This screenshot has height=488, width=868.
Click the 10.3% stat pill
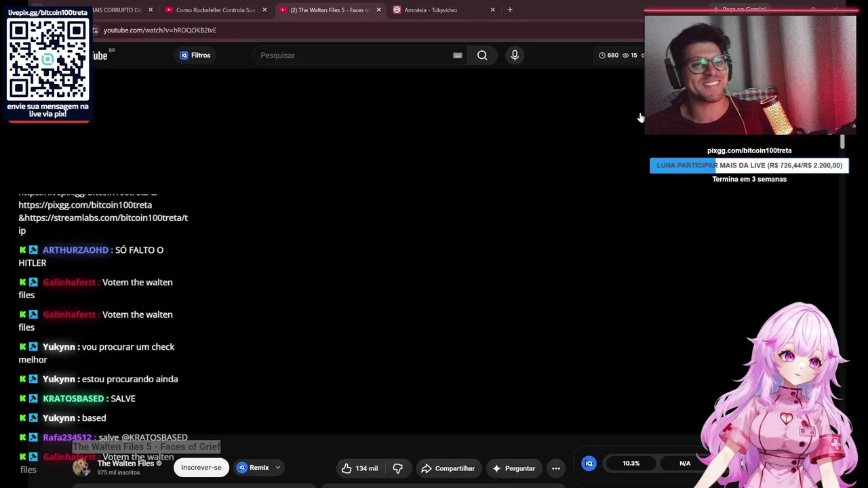tap(631, 464)
